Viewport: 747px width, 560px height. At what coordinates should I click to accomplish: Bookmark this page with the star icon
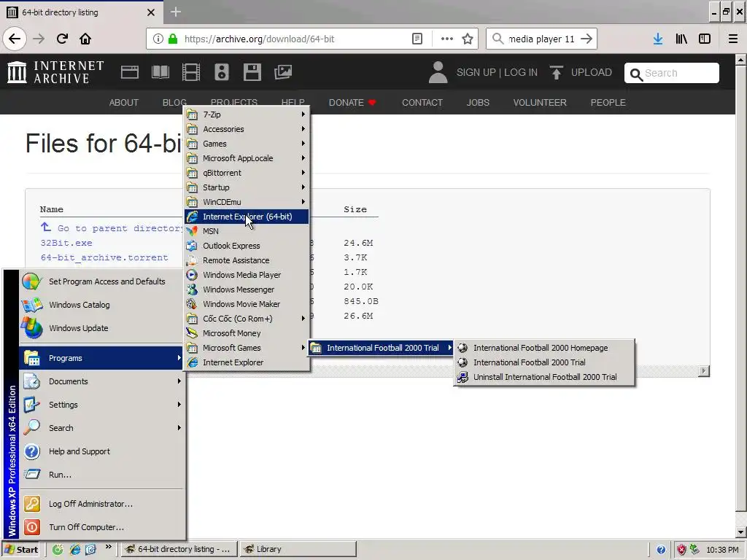(468, 39)
